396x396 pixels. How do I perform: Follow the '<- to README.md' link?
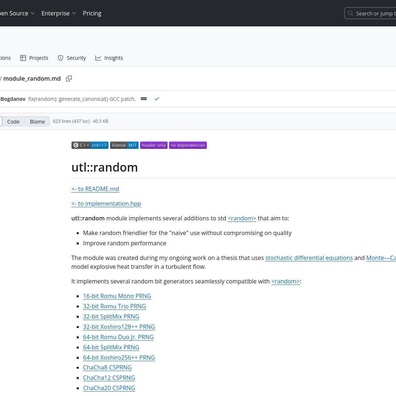pos(95,189)
